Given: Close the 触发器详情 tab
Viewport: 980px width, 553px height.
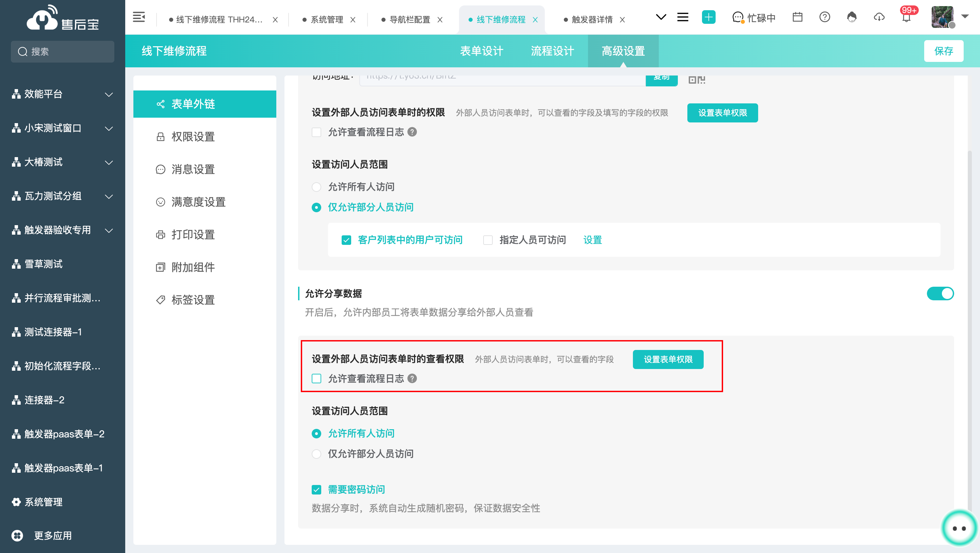Looking at the screenshot, I should point(623,20).
